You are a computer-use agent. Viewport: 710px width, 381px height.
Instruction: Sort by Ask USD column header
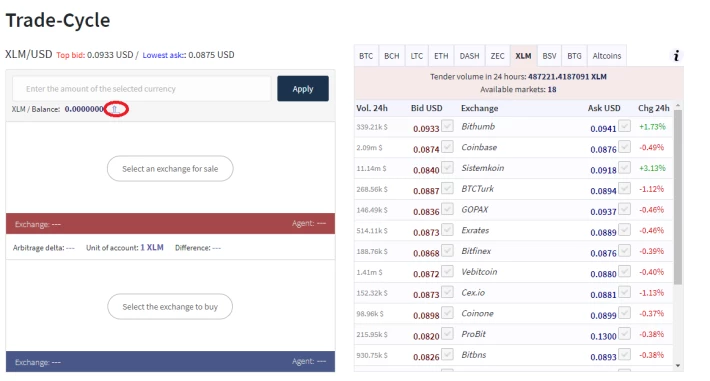[604, 108]
